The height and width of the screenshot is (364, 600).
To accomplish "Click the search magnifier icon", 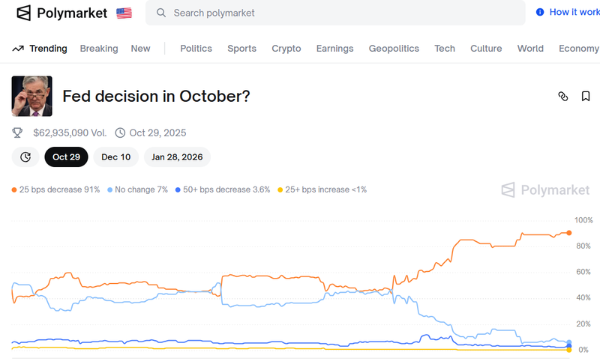I will point(160,13).
